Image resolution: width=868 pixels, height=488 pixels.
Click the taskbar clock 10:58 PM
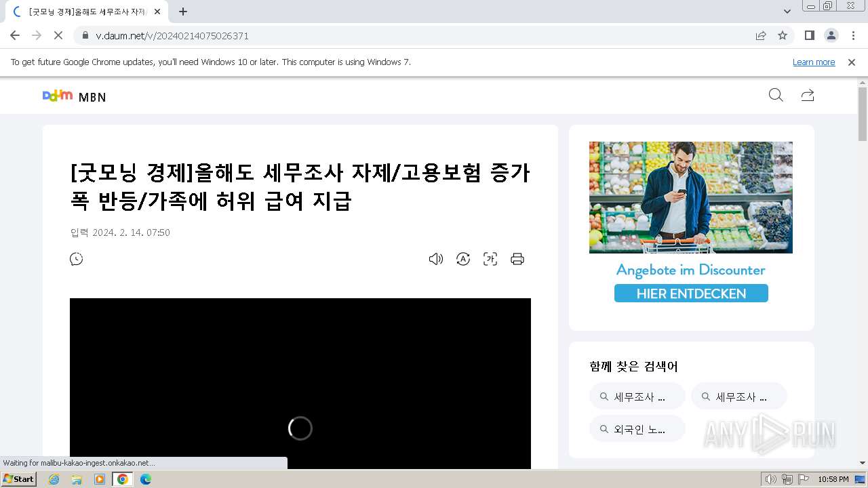click(x=833, y=479)
